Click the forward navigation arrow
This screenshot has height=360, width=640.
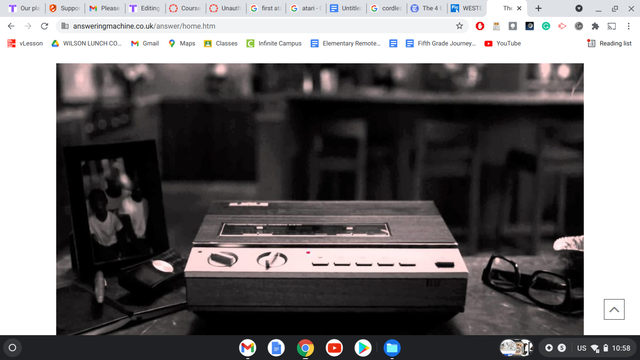point(28,26)
